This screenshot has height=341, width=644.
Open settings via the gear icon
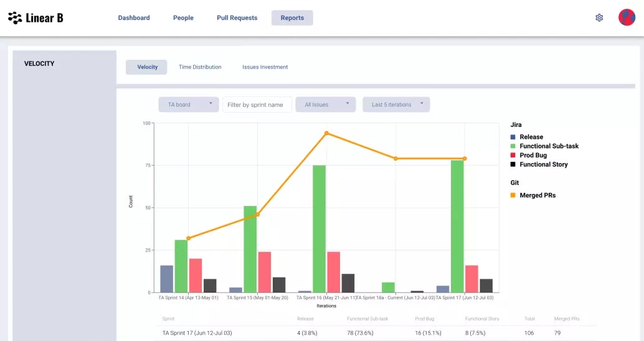[x=599, y=17]
